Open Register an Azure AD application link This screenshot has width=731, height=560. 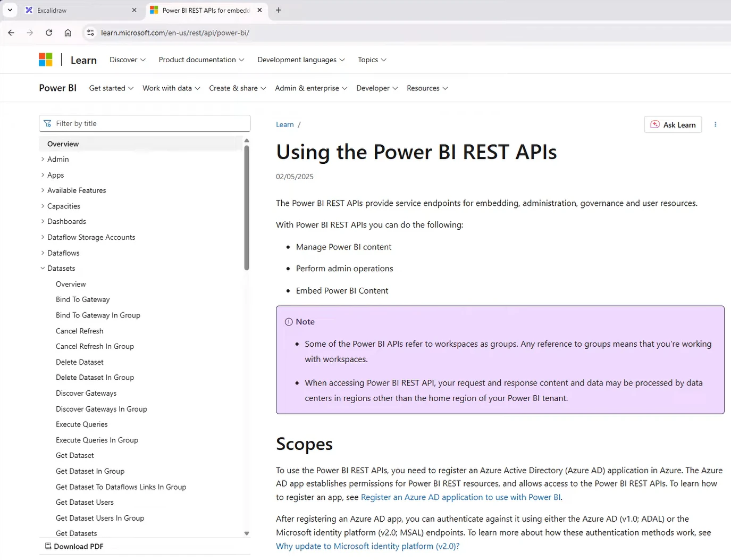pyautogui.click(x=461, y=497)
